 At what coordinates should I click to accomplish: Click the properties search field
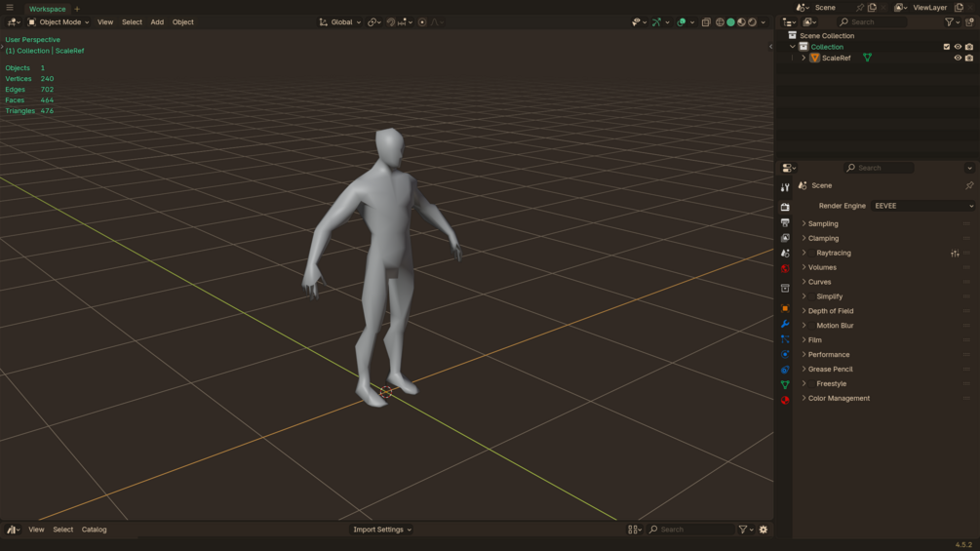[880, 168]
